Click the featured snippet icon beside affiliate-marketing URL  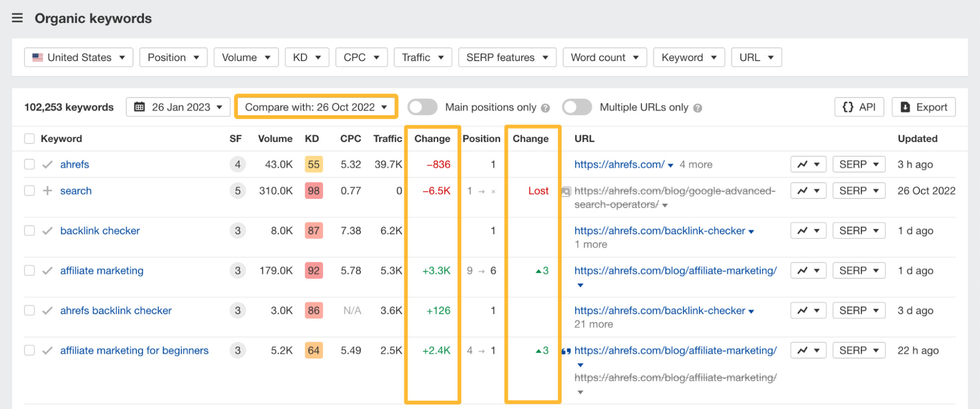pos(566,351)
